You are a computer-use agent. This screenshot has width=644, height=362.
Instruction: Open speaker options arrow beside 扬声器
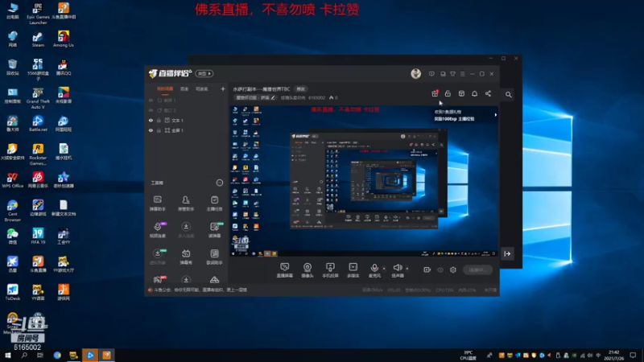[407, 269]
